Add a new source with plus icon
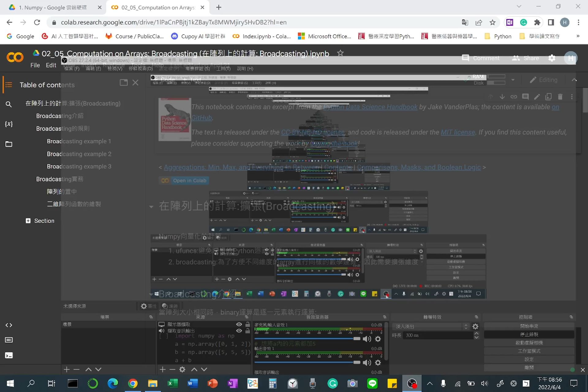Viewport: 588px width, 392px height. (x=163, y=370)
